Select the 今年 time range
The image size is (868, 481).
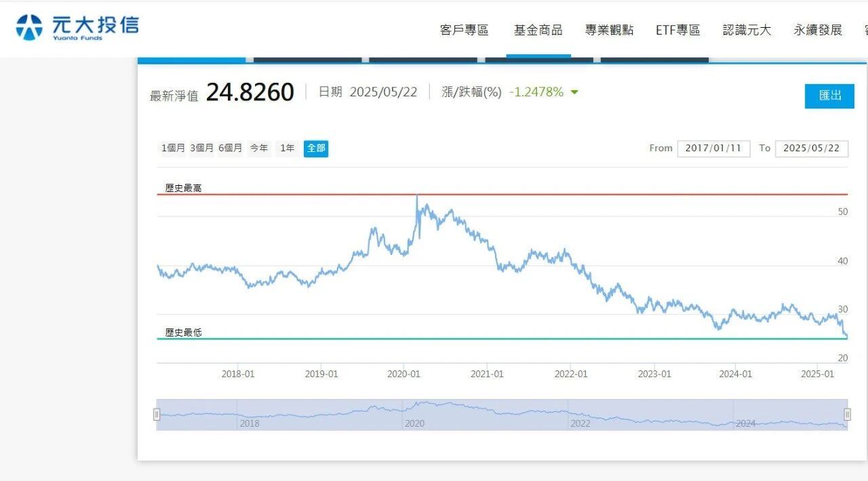[258, 148]
